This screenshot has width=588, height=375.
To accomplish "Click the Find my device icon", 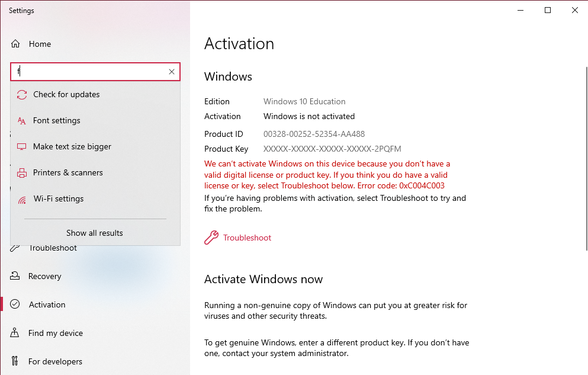I will pos(15,332).
